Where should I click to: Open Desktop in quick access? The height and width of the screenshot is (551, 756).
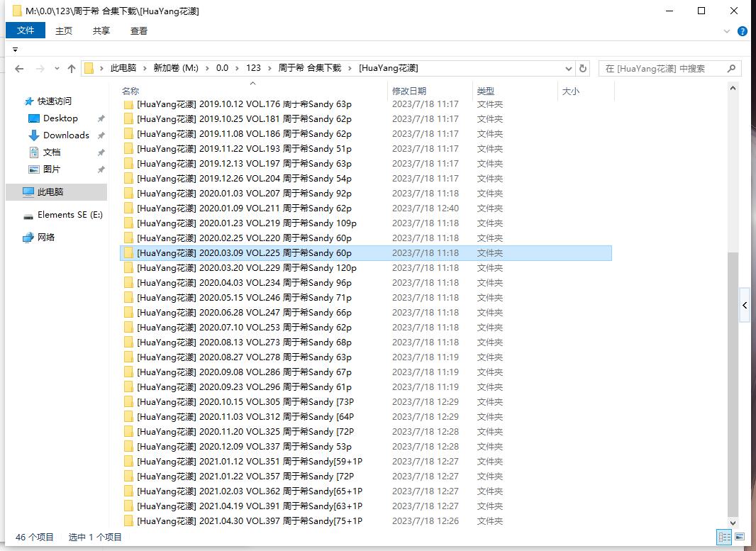click(60, 118)
